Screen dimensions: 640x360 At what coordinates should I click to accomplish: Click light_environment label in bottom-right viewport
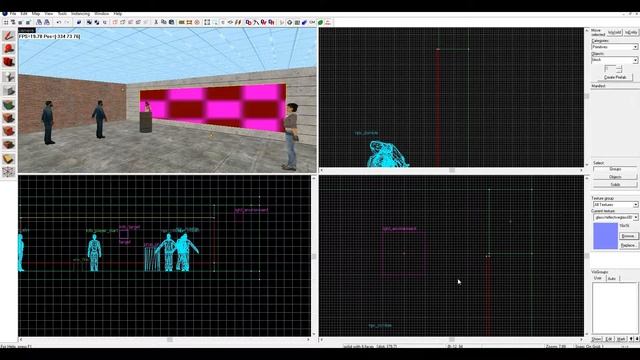coord(400,229)
